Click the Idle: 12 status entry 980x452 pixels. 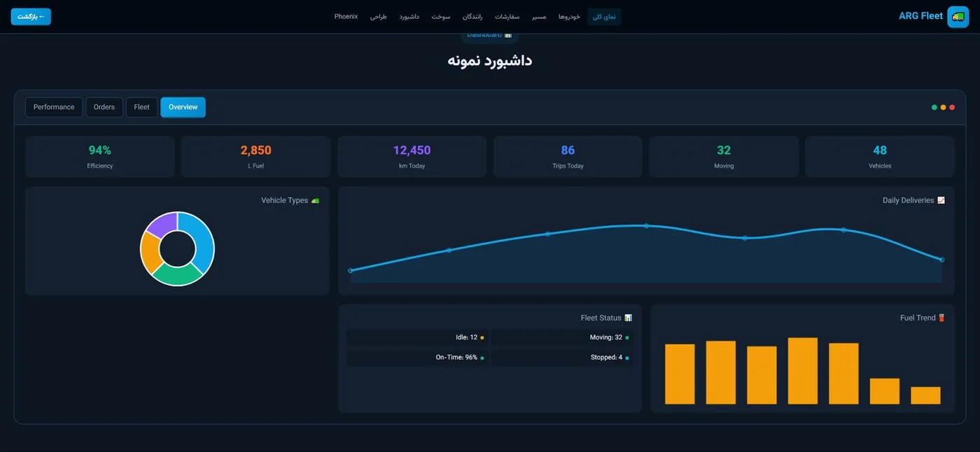coord(417,338)
